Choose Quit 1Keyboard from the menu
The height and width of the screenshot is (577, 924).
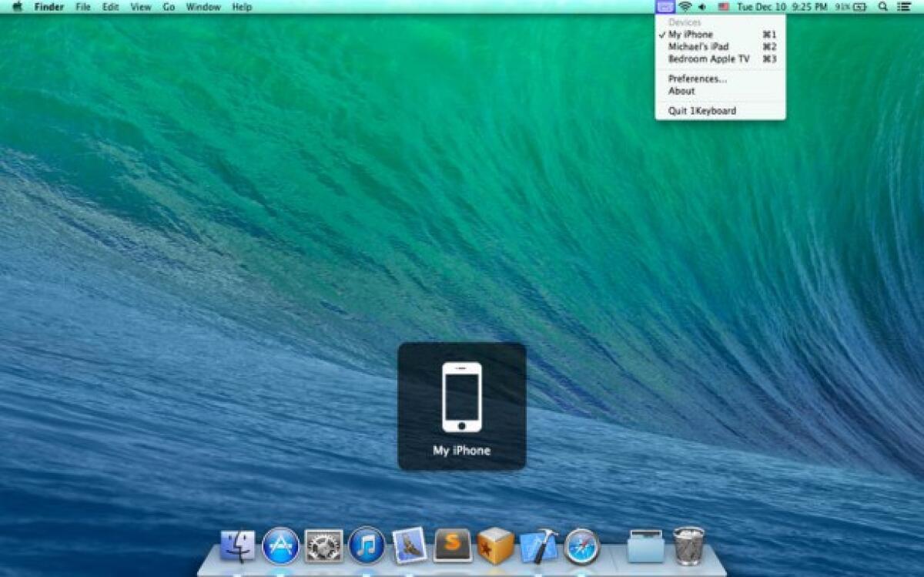702,110
